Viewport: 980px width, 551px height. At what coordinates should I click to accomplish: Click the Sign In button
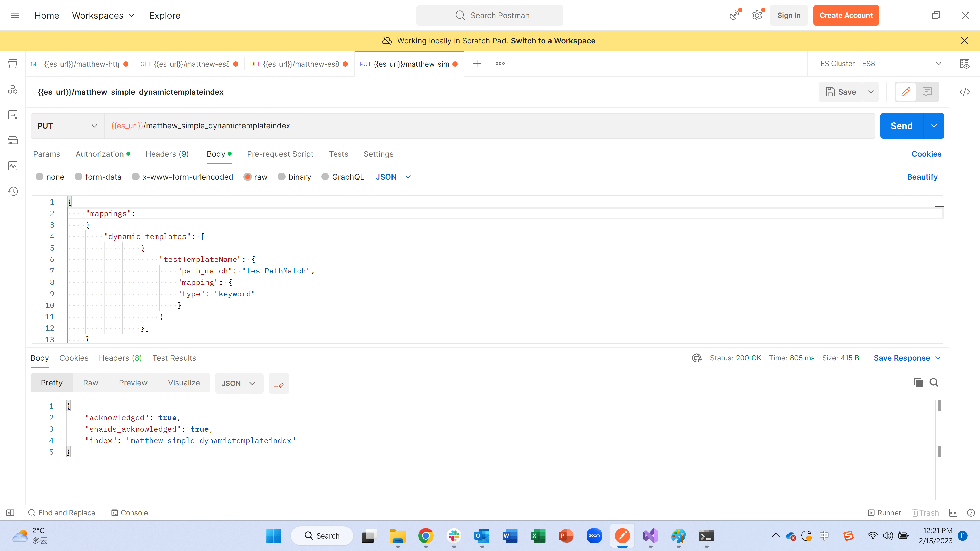click(789, 15)
